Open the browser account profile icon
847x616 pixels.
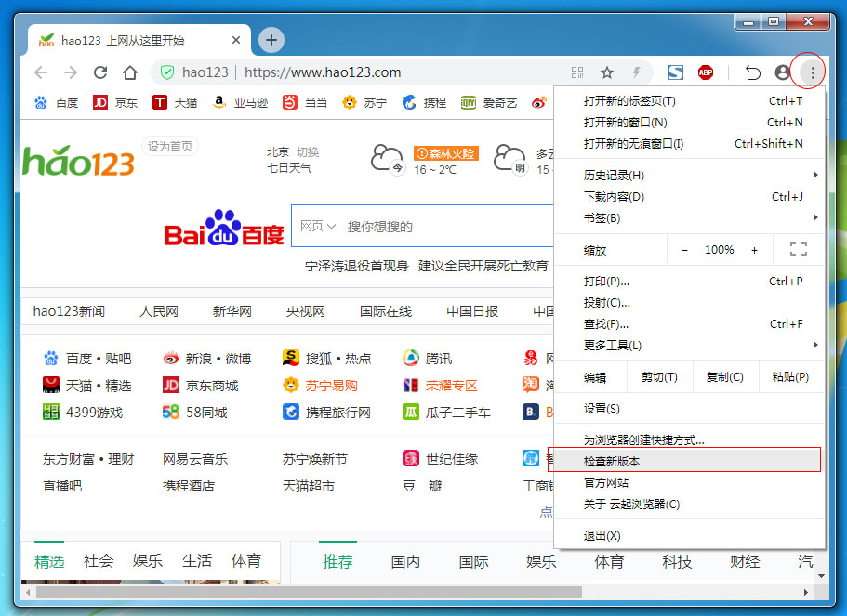(x=781, y=72)
